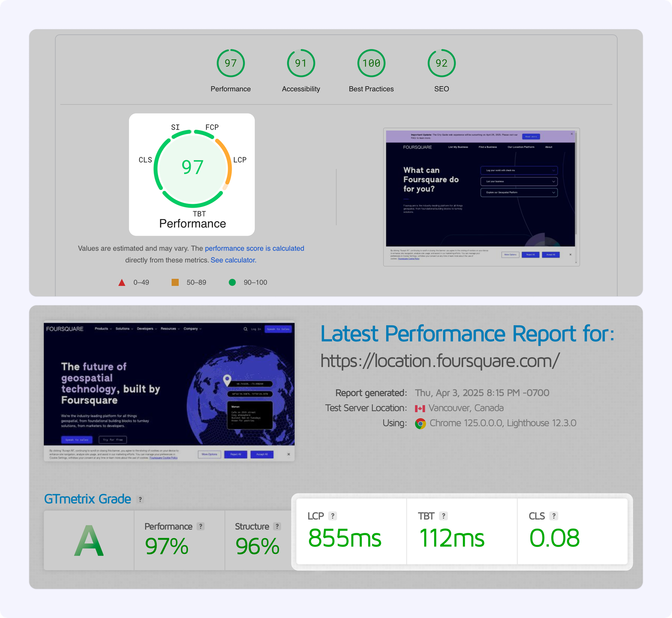Viewport: 672px width, 618px height.
Task: Click the Performance score gauge showing 97
Action: coord(230,63)
